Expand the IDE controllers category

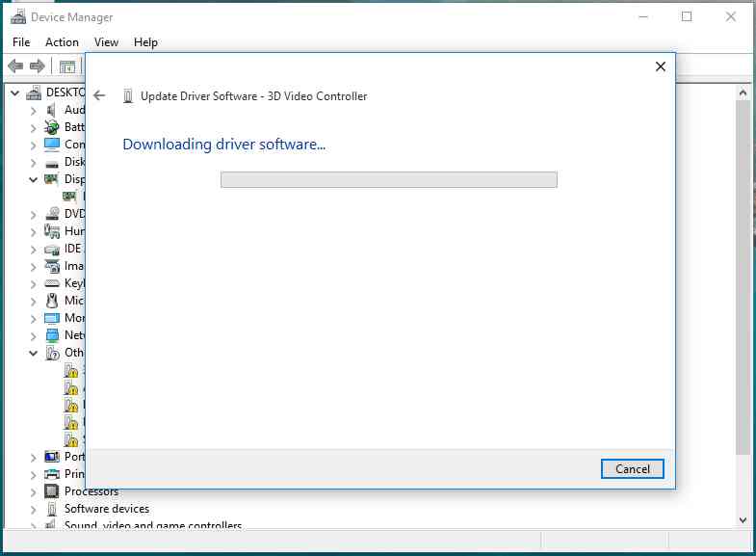coord(33,250)
